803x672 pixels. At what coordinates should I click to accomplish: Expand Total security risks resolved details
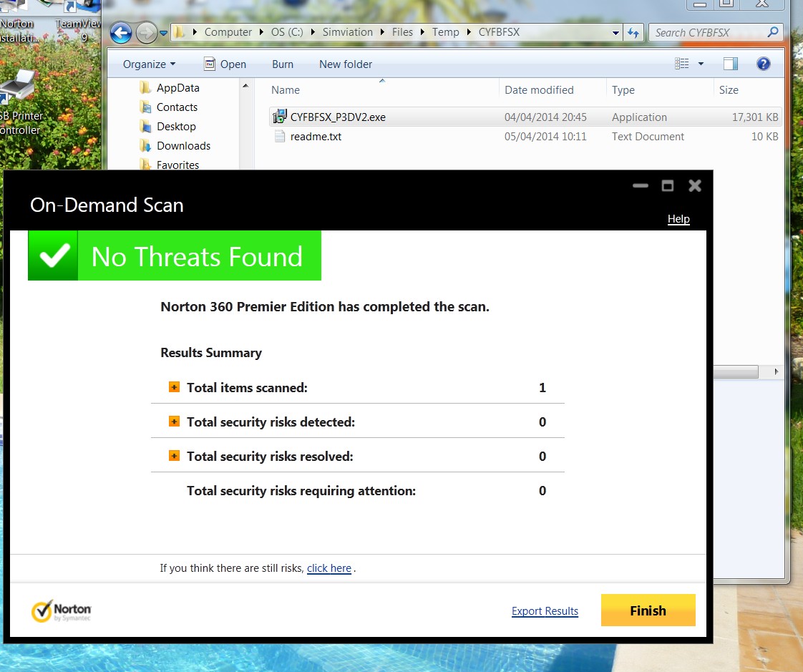point(174,456)
